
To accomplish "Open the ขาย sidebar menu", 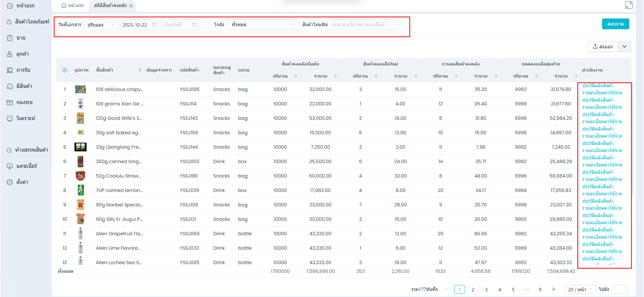I will click(x=21, y=38).
